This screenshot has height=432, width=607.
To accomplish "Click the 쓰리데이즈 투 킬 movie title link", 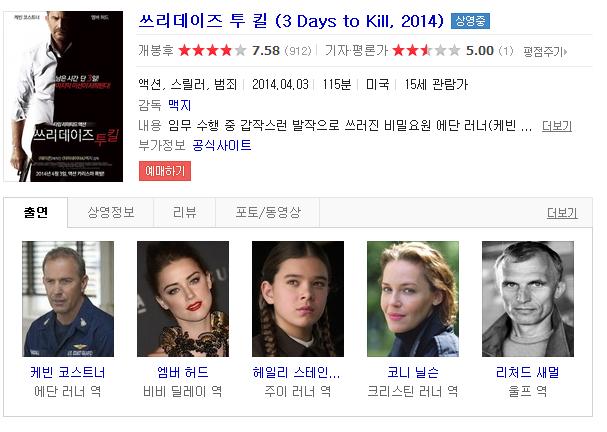I will 291,21.
